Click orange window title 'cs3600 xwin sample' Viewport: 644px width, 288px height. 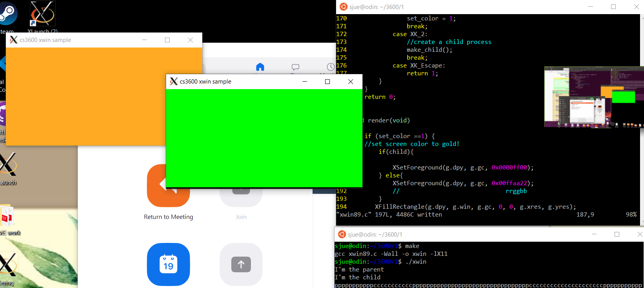tap(45, 40)
